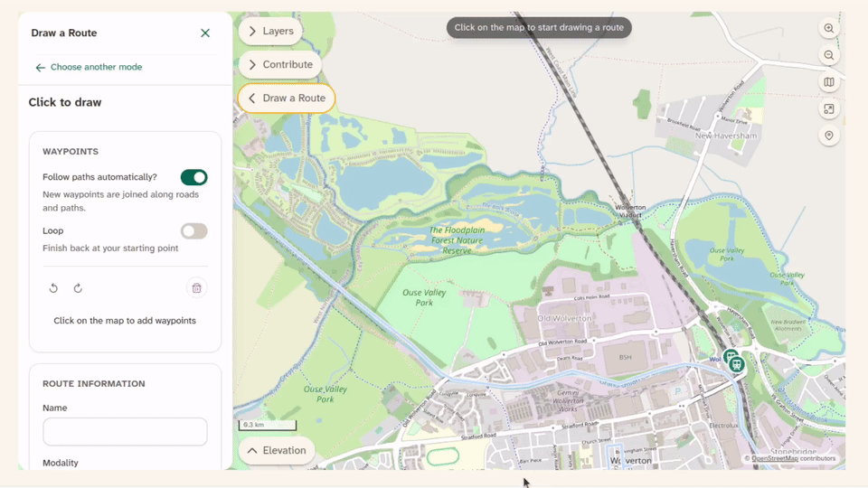This screenshot has height=488, width=868.
Task: Click the Wolverton Viaduct label
Action: coord(630,211)
